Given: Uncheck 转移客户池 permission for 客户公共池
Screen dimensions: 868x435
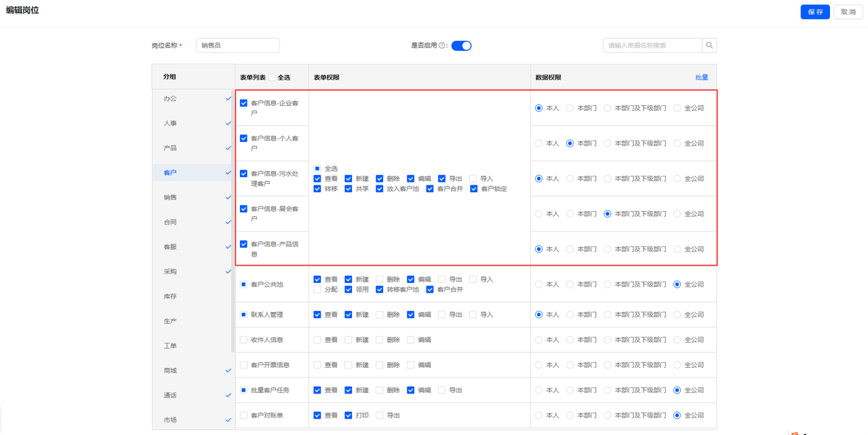Looking at the screenshot, I should [379, 290].
